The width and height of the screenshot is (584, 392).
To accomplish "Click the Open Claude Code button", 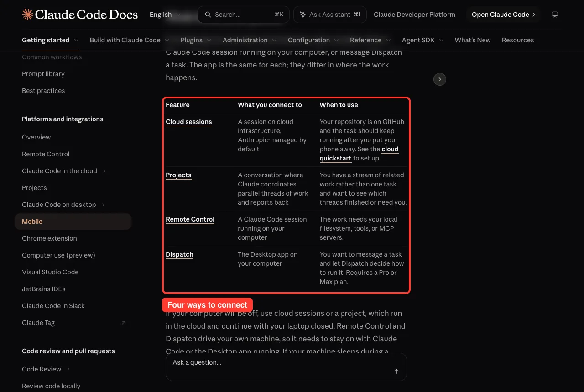I will (x=504, y=15).
